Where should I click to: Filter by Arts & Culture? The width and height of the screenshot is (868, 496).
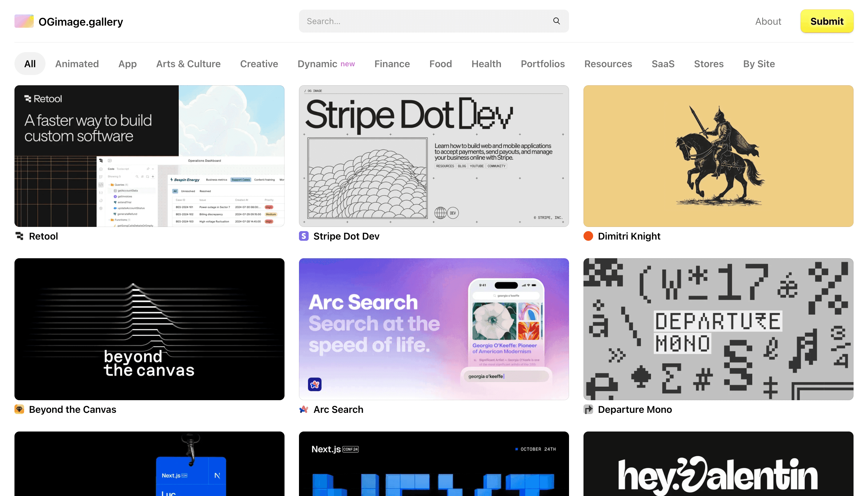pos(188,64)
